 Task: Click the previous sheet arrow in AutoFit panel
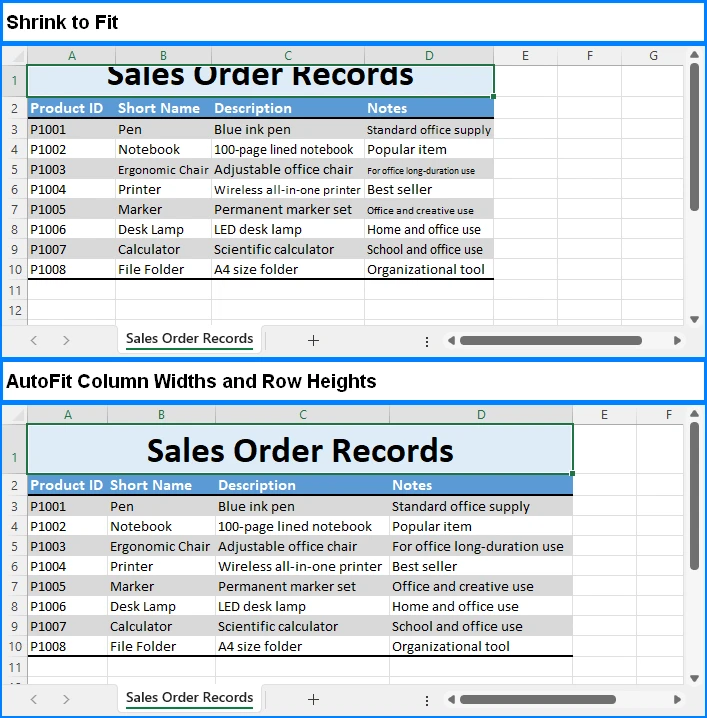pos(34,699)
